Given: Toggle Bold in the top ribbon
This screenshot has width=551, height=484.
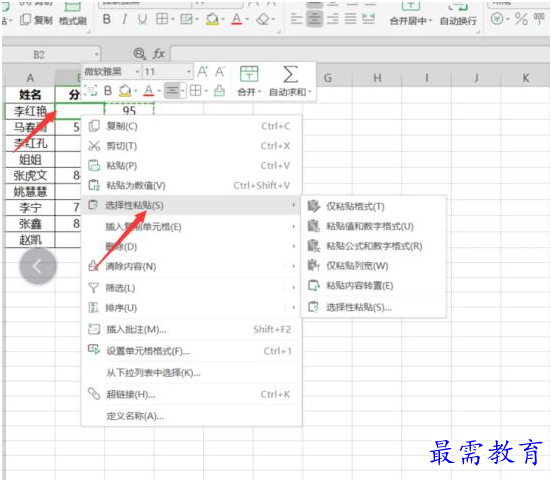Looking at the screenshot, I should click(106, 19).
